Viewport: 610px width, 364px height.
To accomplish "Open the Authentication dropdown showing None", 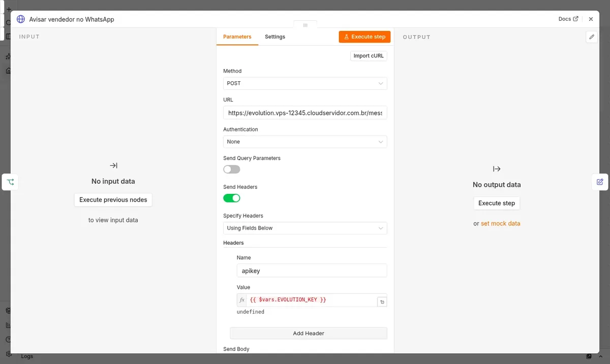I will [305, 142].
